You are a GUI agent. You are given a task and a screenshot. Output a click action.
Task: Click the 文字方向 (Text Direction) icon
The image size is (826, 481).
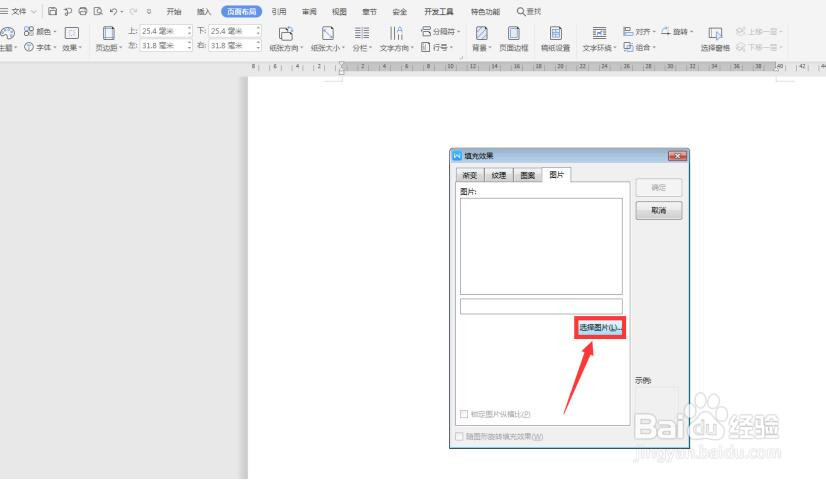click(x=396, y=33)
